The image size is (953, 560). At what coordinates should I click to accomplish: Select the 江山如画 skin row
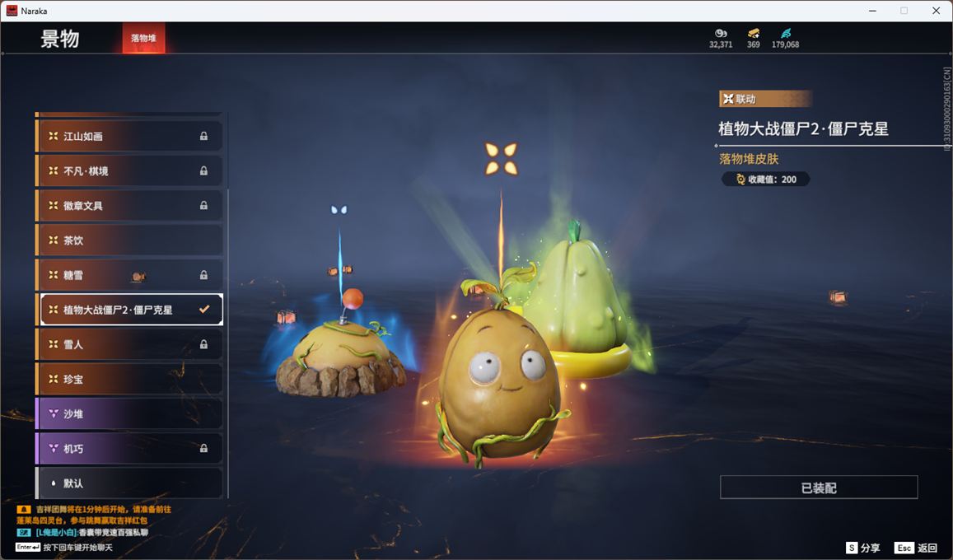point(128,136)
